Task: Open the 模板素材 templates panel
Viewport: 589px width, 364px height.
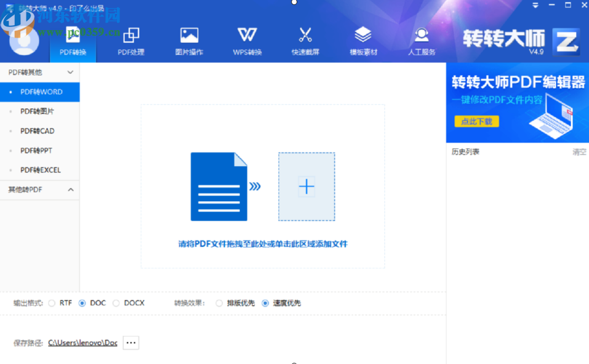Action: [363, 40]
